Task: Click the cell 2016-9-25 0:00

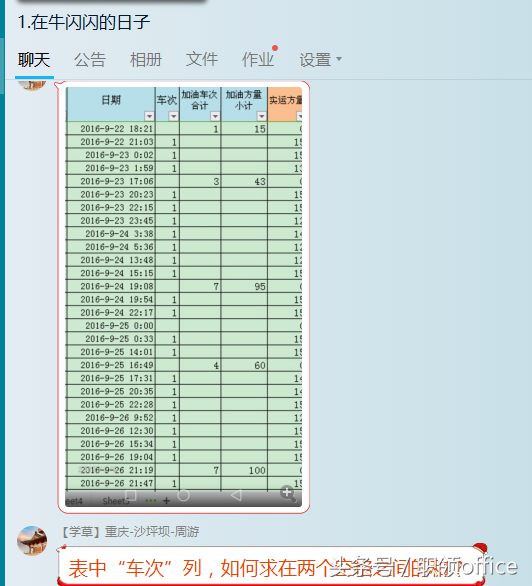Action: pos(111,326)
